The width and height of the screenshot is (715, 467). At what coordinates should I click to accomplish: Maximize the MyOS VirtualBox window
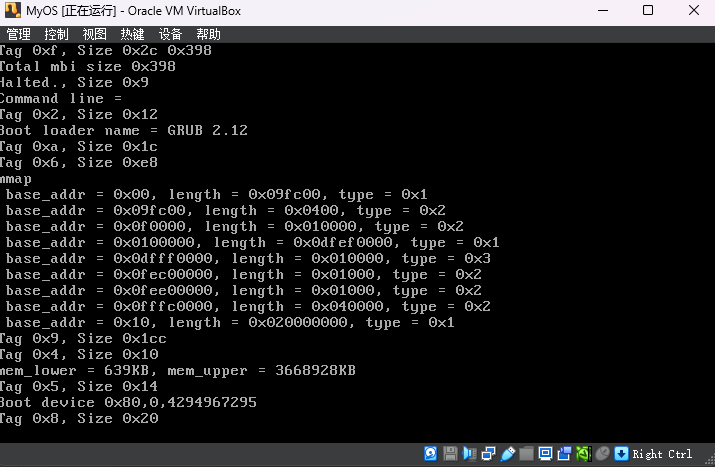[648, 10]
